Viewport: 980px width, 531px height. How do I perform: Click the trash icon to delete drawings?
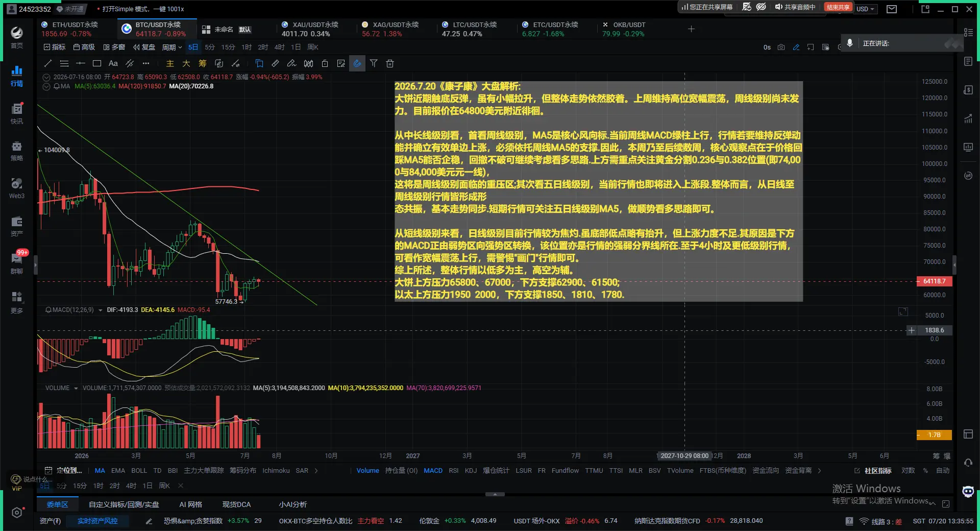390,63
